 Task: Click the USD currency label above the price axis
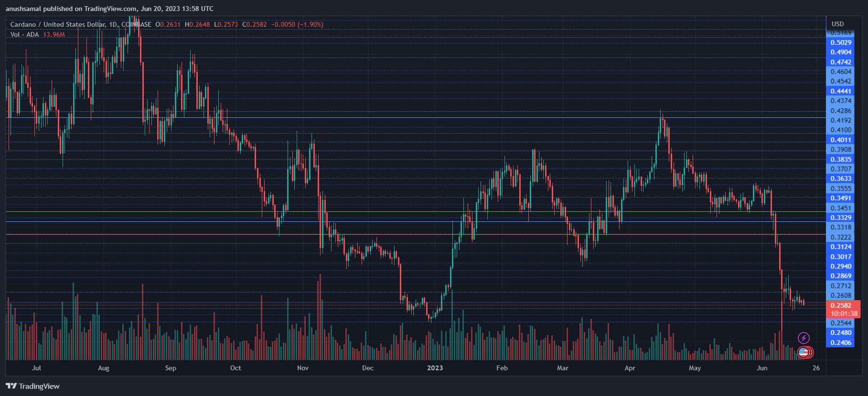pyautogui.click(x=837, y=24)
